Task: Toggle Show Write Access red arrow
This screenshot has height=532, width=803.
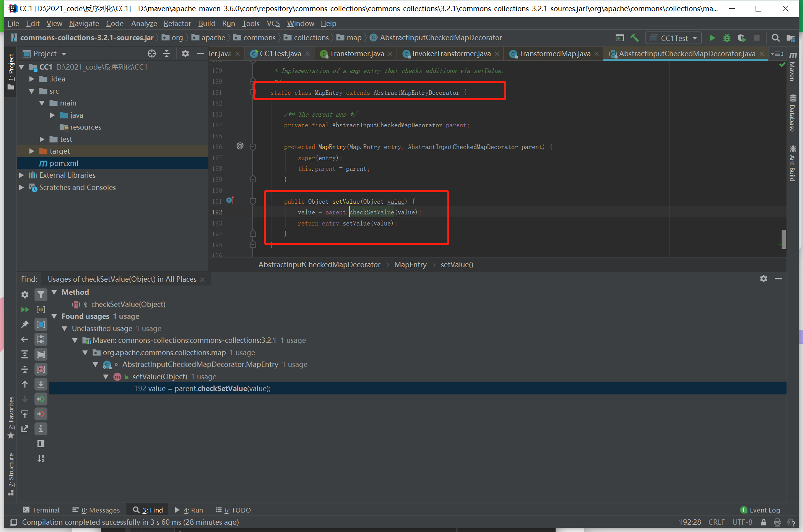Action: (x=41, y=414)
